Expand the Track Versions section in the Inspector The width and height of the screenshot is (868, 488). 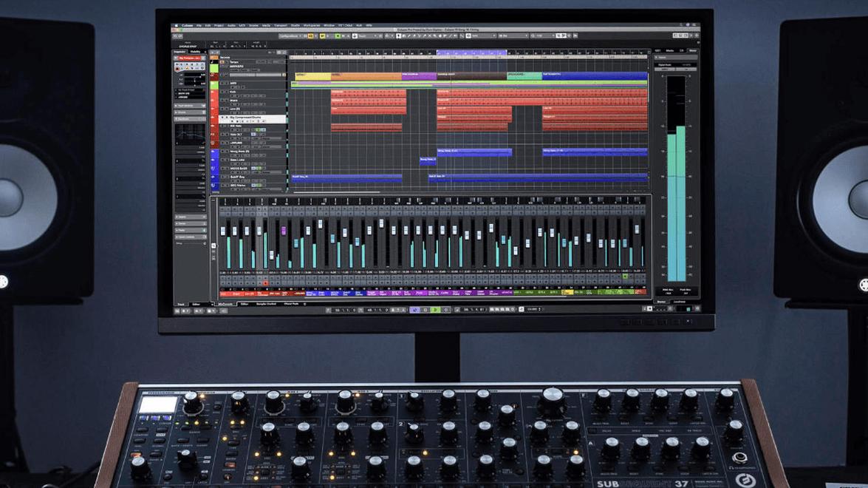pos(191,106)
